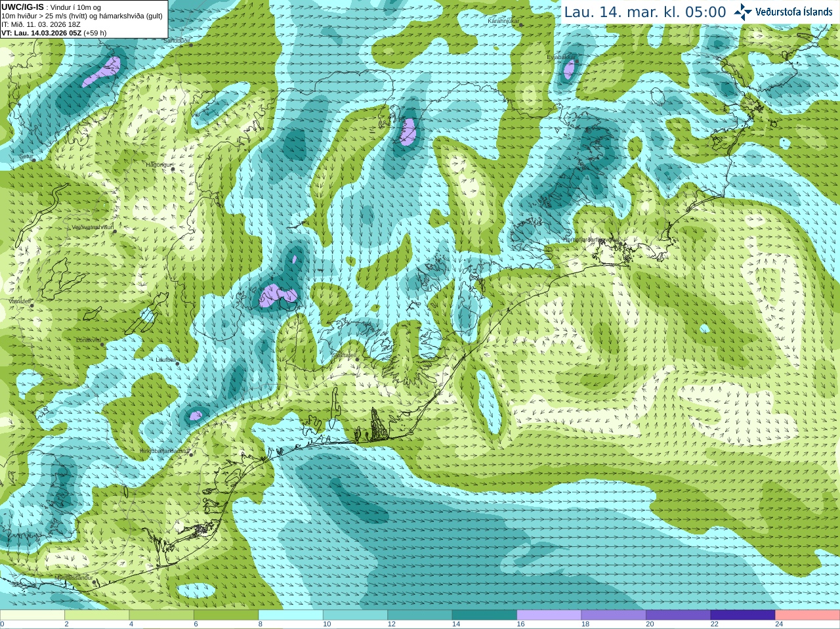Select the Laufbali station label
Viewport: 840px width, 629px height.
[x=166, y=360]
